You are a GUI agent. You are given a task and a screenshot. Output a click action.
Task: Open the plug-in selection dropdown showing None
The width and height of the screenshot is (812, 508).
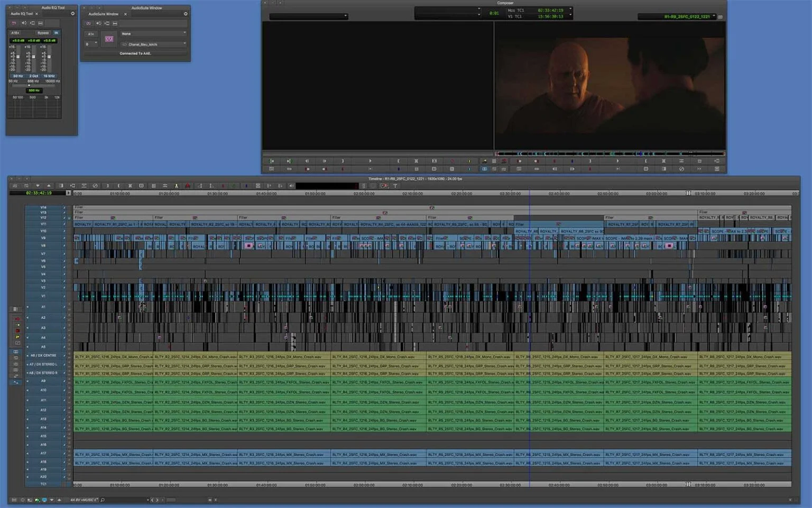pyautogui.click(x=153, y=33)
